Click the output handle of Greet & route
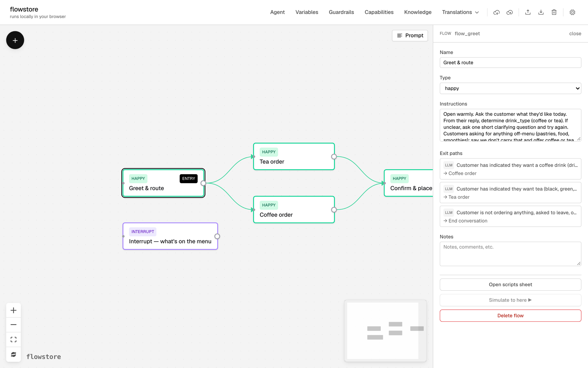588x368 pixels. pos(203,183)
